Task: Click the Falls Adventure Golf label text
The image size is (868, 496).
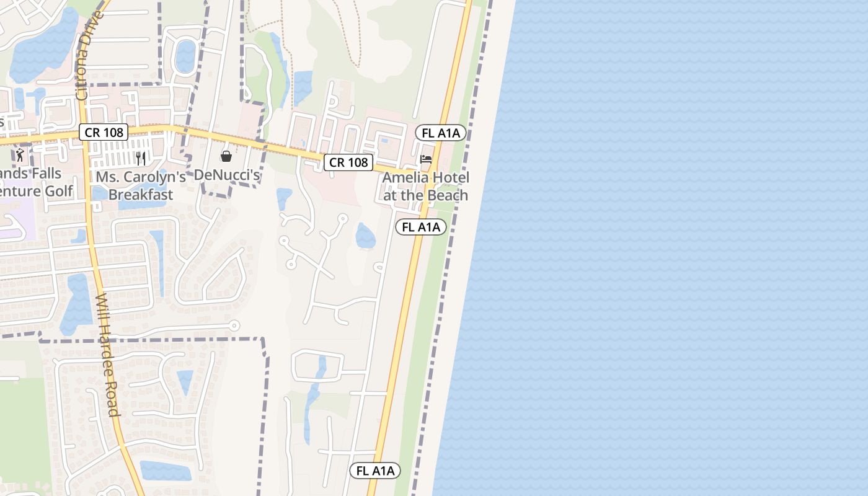Action: tap(37, 182)
